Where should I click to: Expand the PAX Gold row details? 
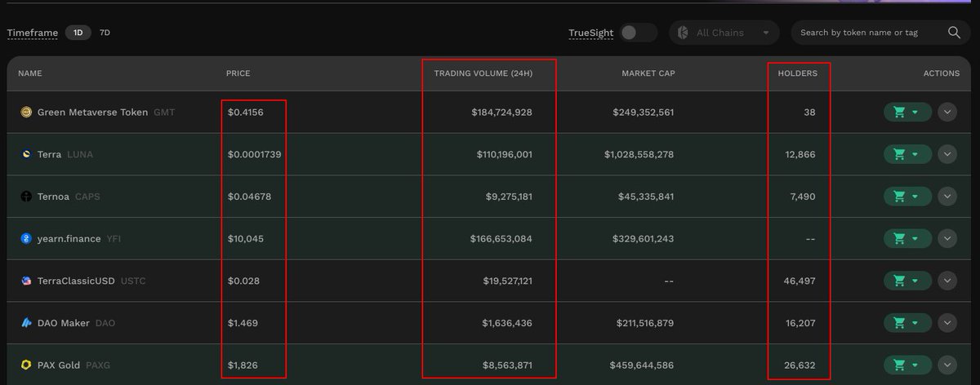pyautogui.click(x=947, y=365)
